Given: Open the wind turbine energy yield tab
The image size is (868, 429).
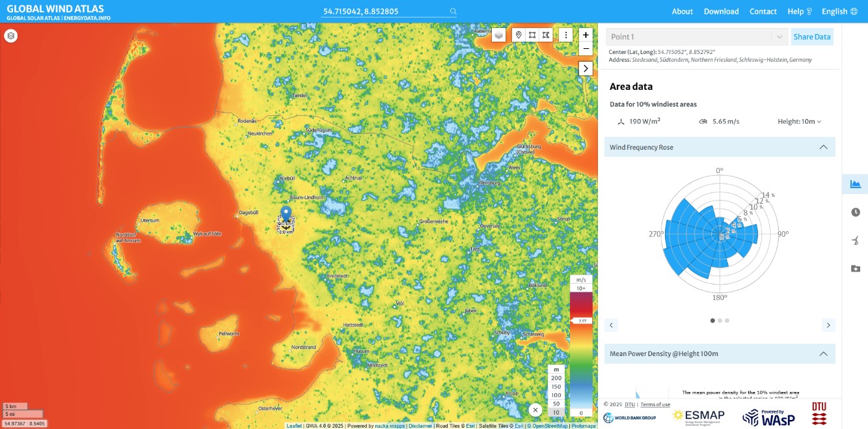Looking at the screenshot, I should (x=855, y=240).
